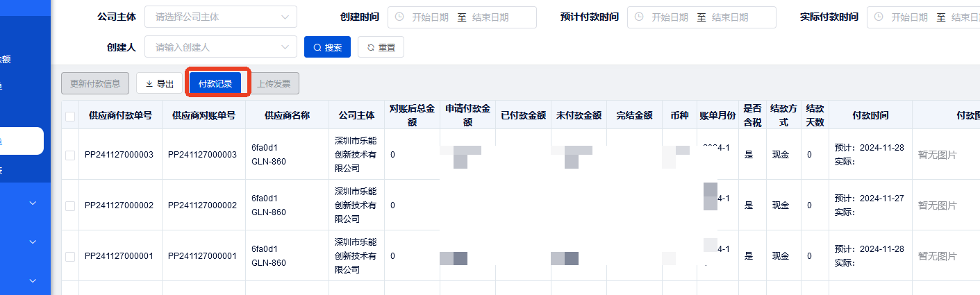Click the 上传发票 button
The image size is (980, 295).
click(x=274, y=84)
